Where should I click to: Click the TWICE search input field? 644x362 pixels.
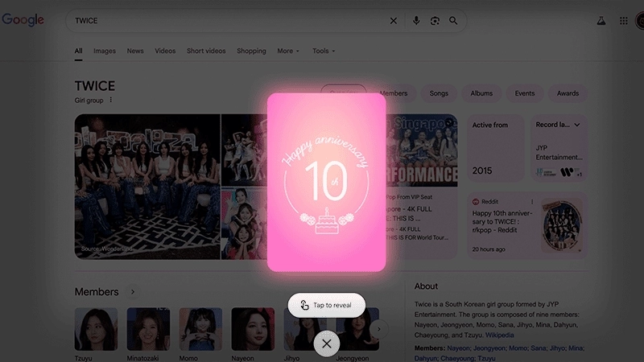(x=225, y=21)
